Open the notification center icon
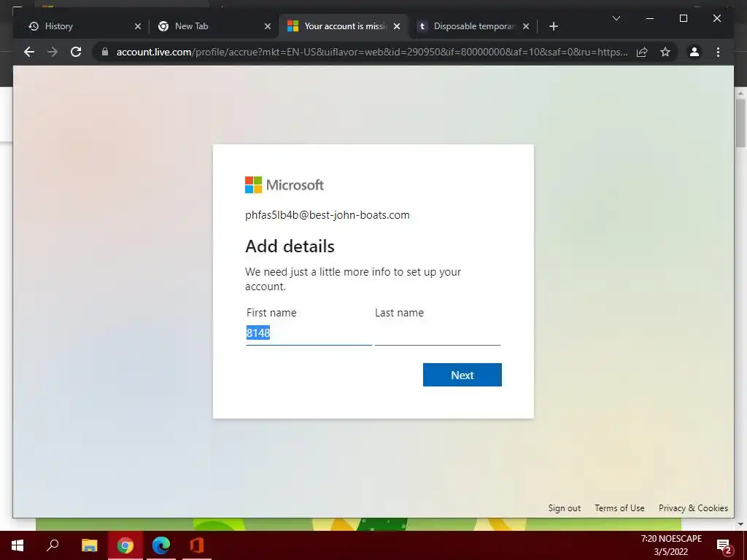Image resolution: width=747 pixels, height=560 pixels. click(724, 546)
